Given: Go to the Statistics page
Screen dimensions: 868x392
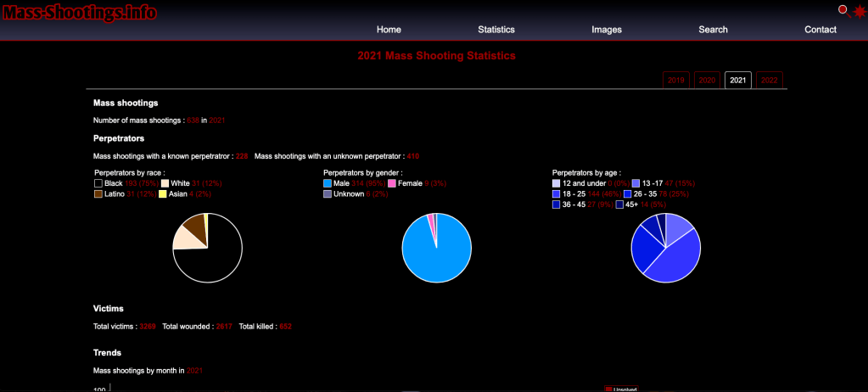Looking at the screenshot, I should [x=496, y=30].
